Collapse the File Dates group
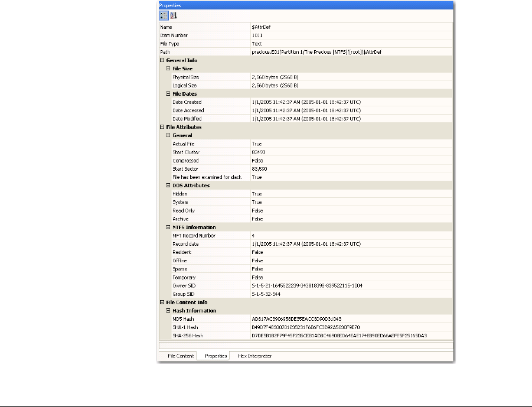 168,94
